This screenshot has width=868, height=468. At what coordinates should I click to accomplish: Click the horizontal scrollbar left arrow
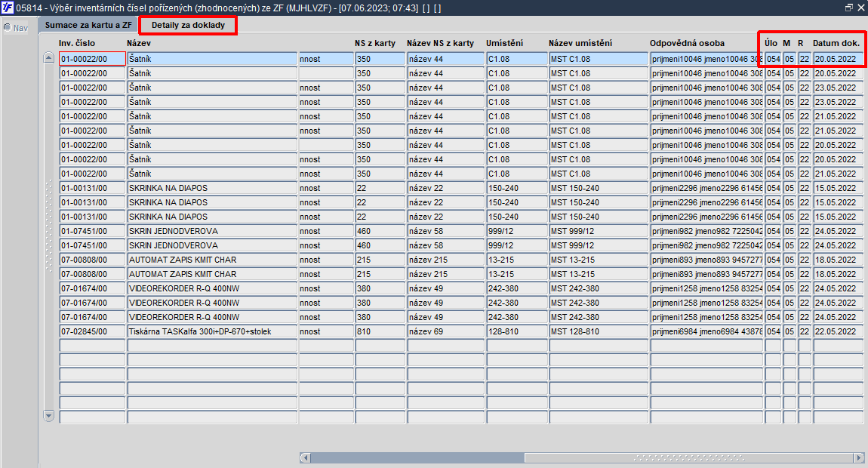tap(305, 457)
